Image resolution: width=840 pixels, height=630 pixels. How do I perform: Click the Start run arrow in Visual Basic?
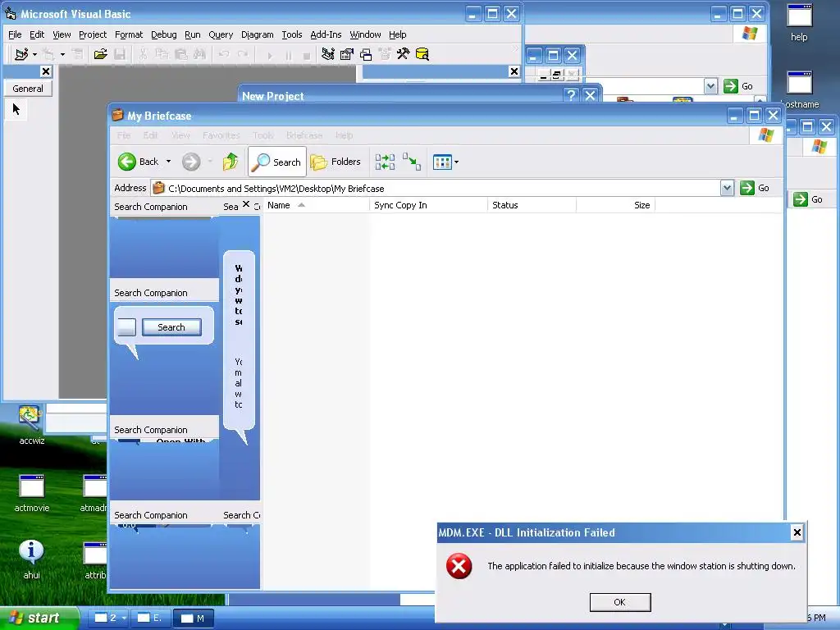pyautogui.click(x=269, y=55)
